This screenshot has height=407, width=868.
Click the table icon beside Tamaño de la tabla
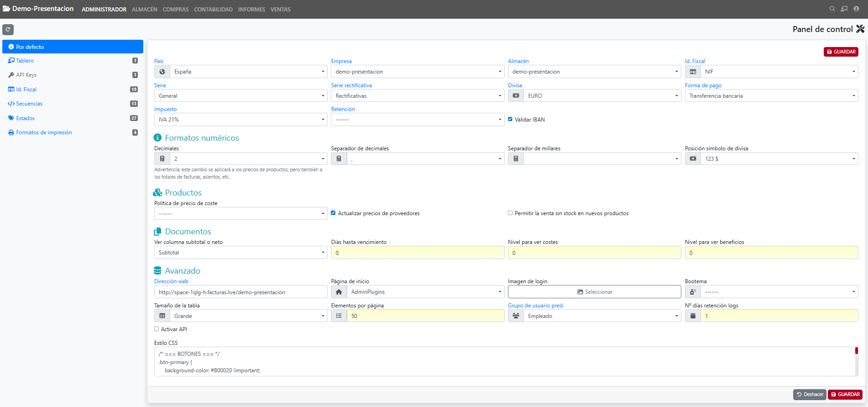[162, 316]
